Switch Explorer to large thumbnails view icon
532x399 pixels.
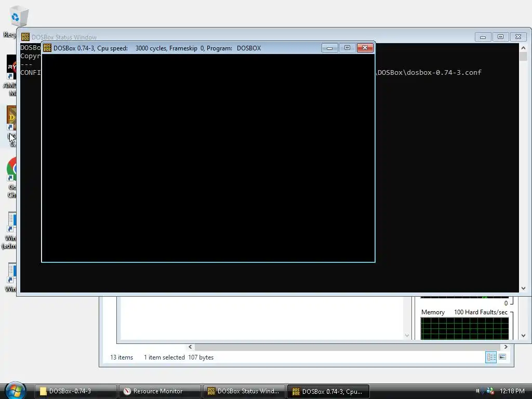(x=502, y=357)
